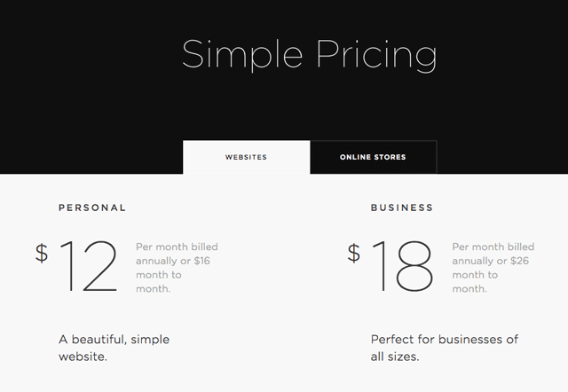Click the large 18 price figure
Image resolution: width=568 pixels, height=392 pixels.
(401, 266)
